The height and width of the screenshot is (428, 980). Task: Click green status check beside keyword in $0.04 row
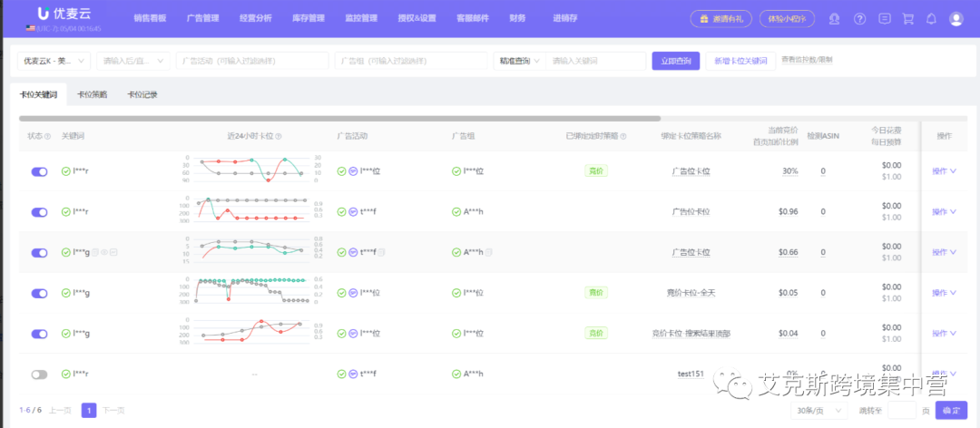coord(65,334)
